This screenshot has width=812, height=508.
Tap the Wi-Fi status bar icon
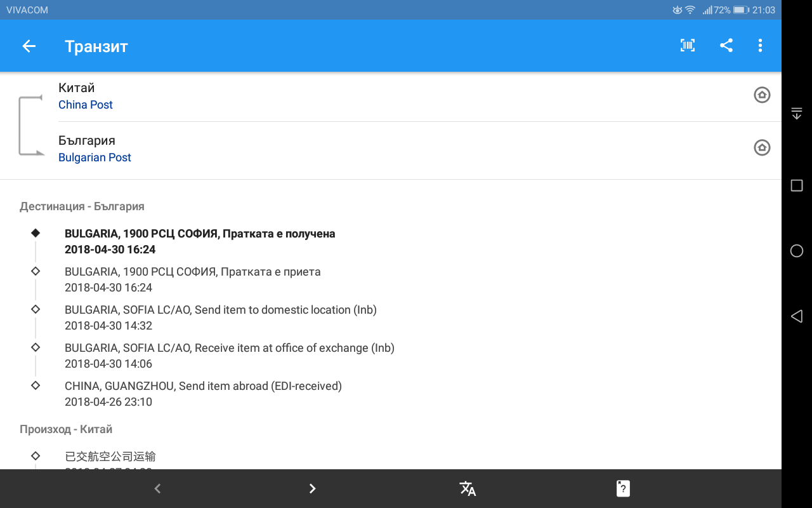(x=690, y=10)
